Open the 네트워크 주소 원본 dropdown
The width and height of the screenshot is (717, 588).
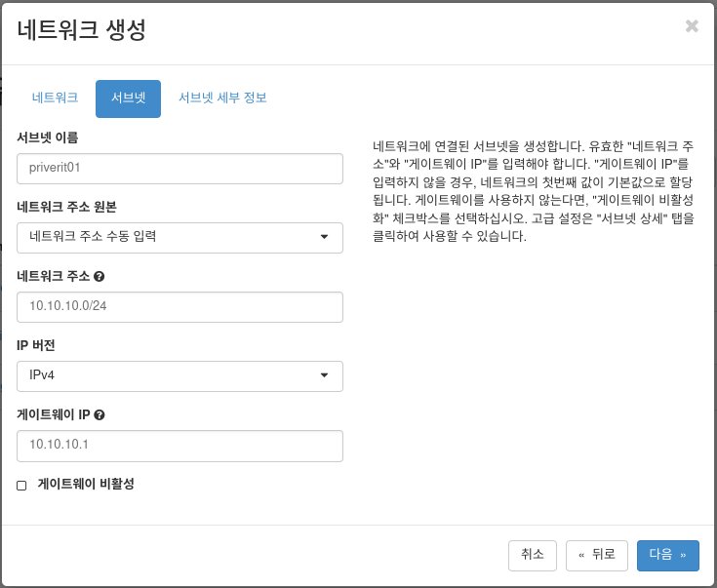click(179, 238)
